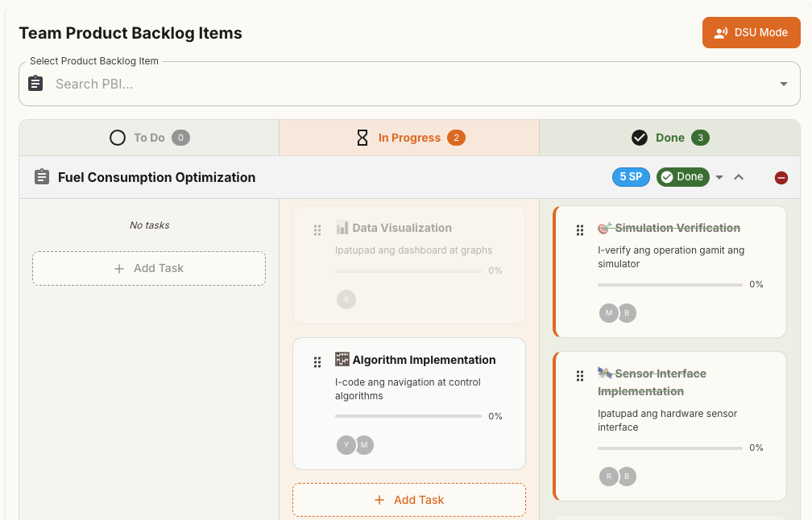The height and width of the screenshot is (520, 812).
Task: Open the Select Product Backlog Item dropdown arrow
Action: pos(783,85)
